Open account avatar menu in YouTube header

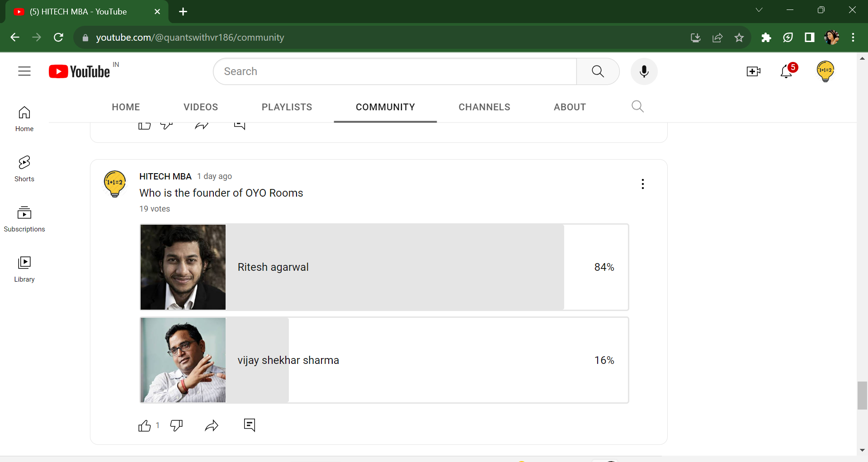pyautogui.click(x=826, y=71)
